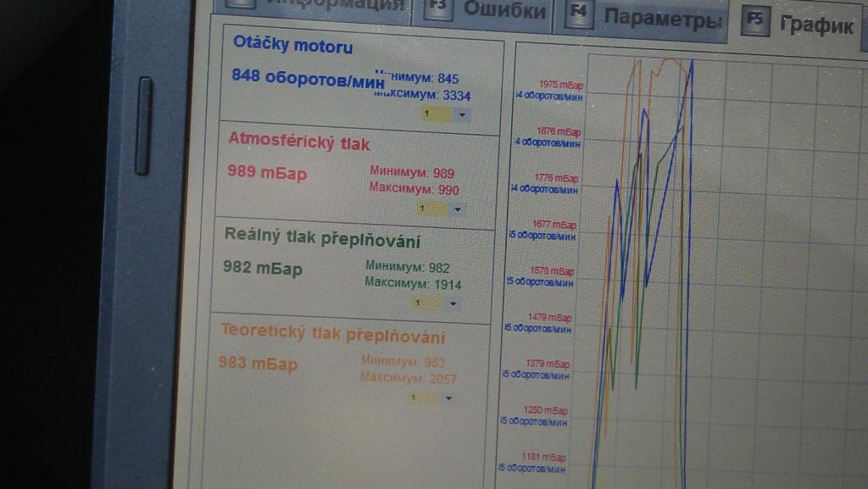Click the 1975 mБар graph axis label
Image resolution: width=868 pixels, height=489 pixels.
click(559, 84)
